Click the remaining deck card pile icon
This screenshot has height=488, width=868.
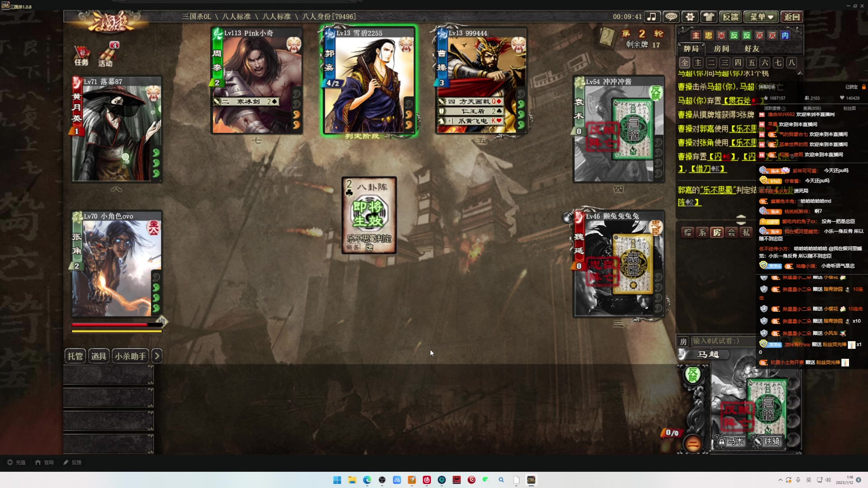(x=607, y=38)
